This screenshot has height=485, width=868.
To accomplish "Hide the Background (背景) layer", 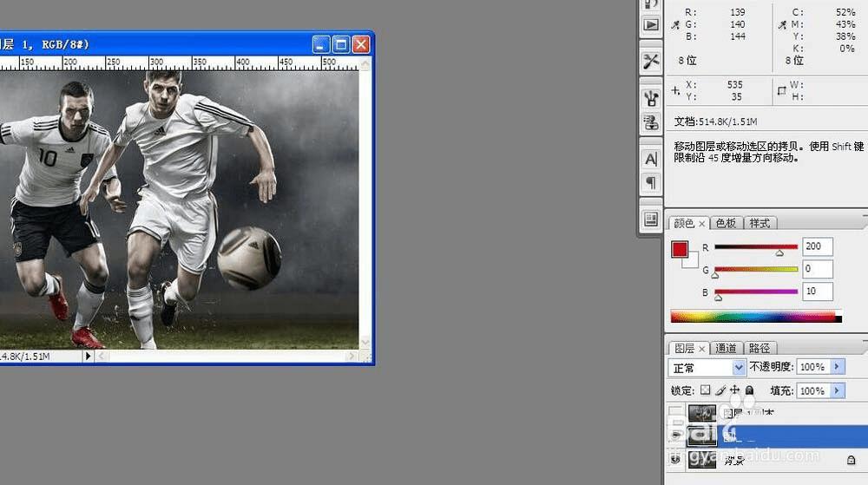I will 675,459.
